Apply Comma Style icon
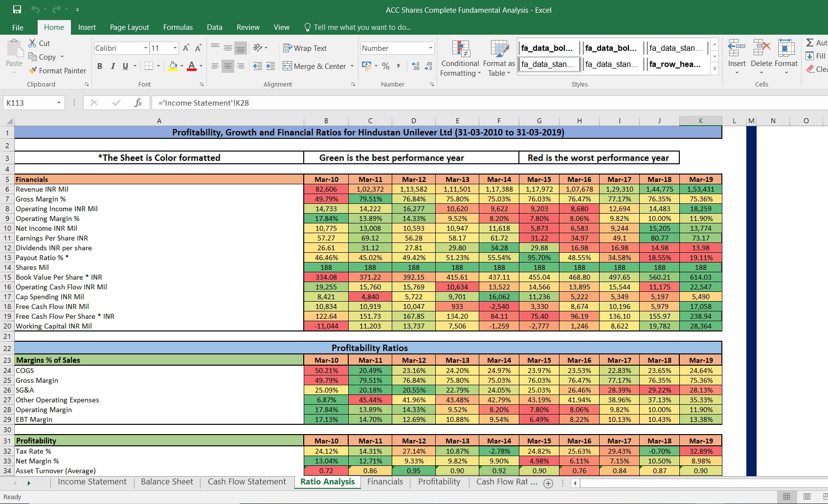Viewport: 828px width, 504px height. coord(399,66)
